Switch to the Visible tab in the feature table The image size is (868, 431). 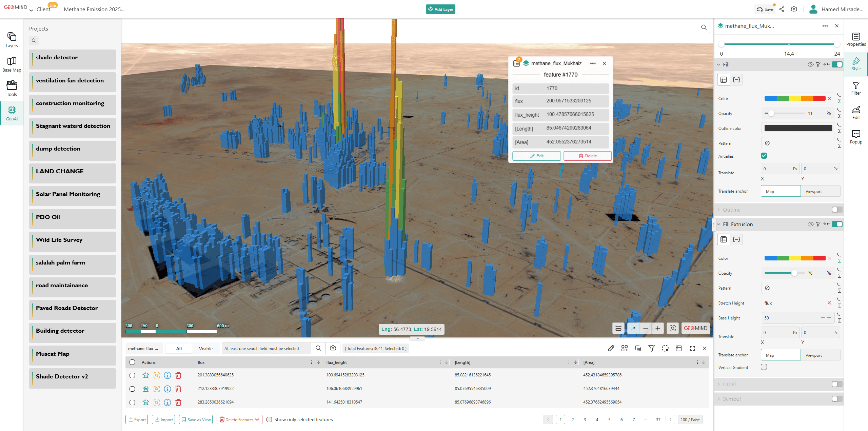click(206, 348)
